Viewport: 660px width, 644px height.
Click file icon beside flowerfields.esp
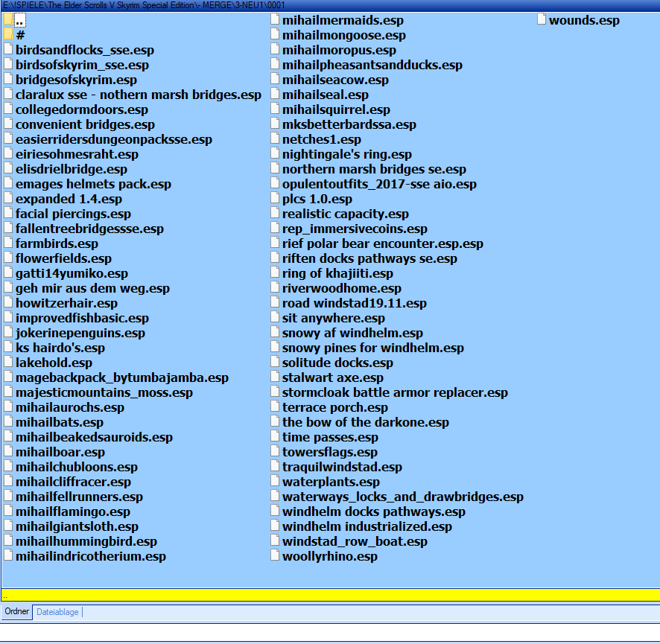point(8,258)
